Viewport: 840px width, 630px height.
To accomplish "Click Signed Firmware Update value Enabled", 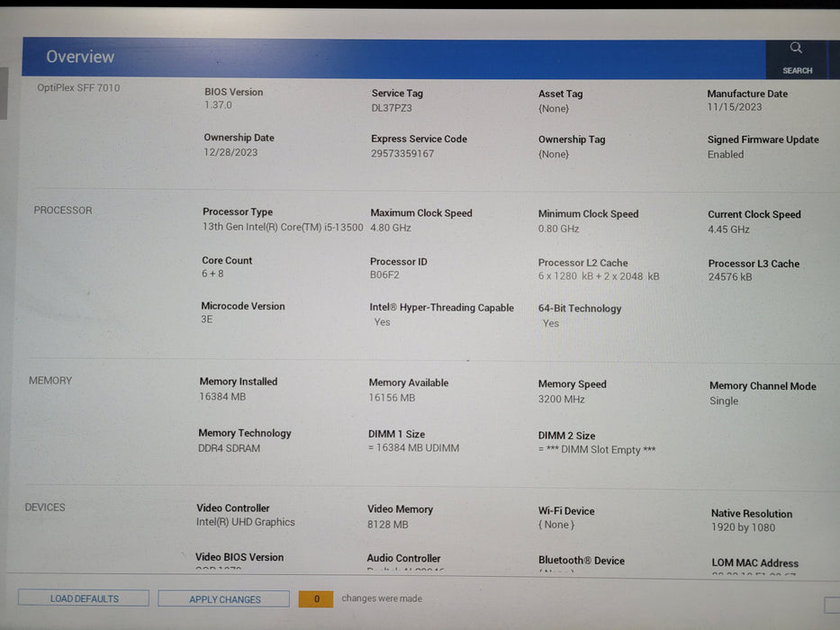I will (726, 154).
